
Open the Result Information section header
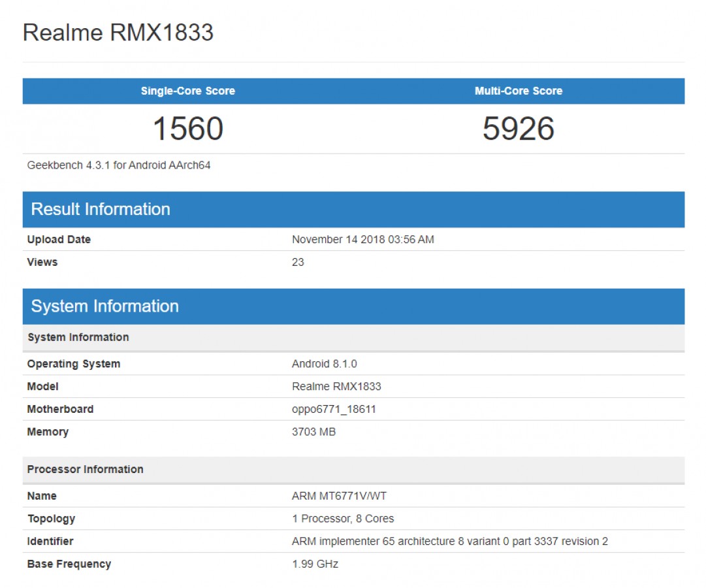point(101,209)
